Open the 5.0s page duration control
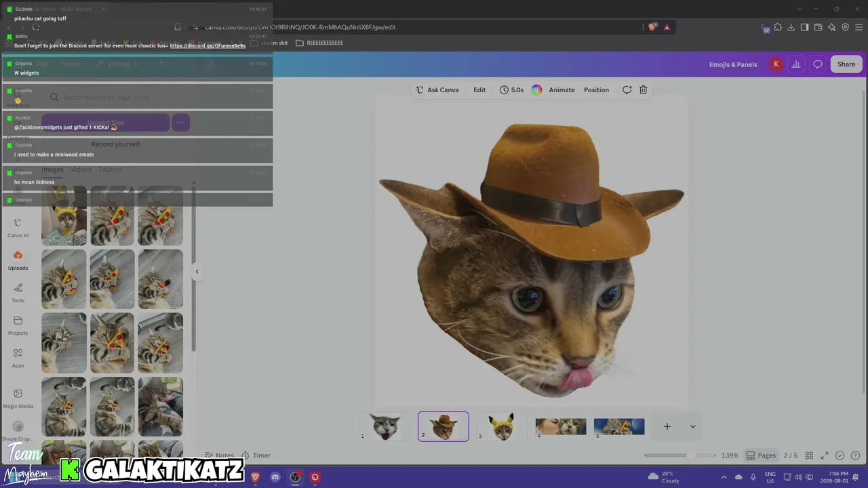 point(512,89)
